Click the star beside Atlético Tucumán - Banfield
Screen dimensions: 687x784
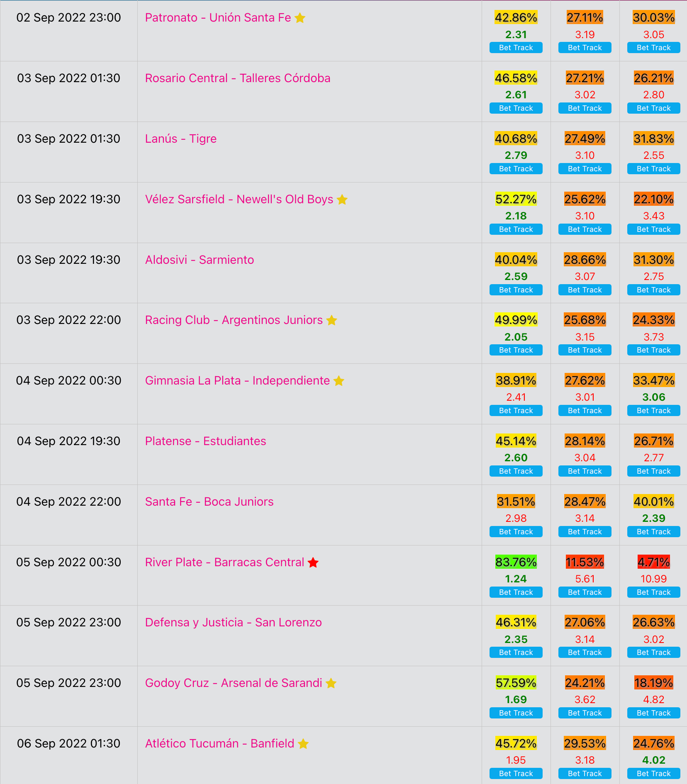pos(303,744)
